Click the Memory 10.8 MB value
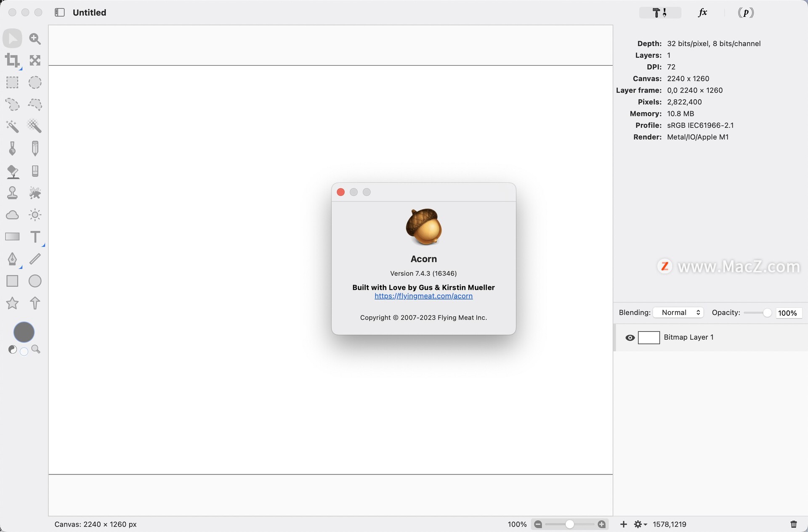 [x=680, y=114]
